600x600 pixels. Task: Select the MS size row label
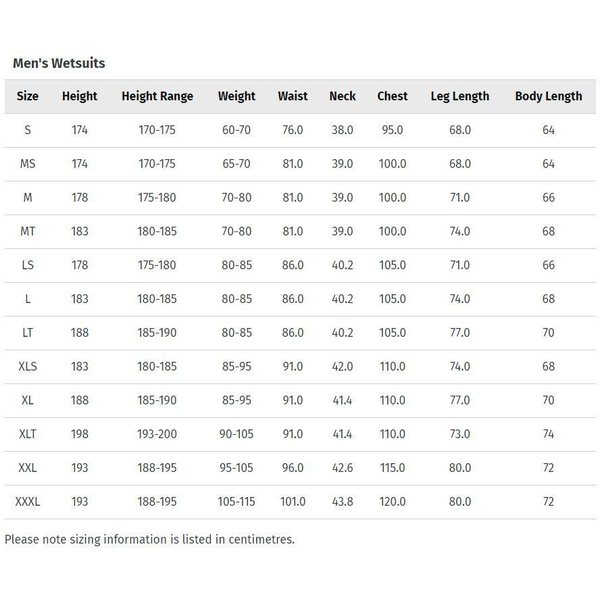[x=28, y=164]
